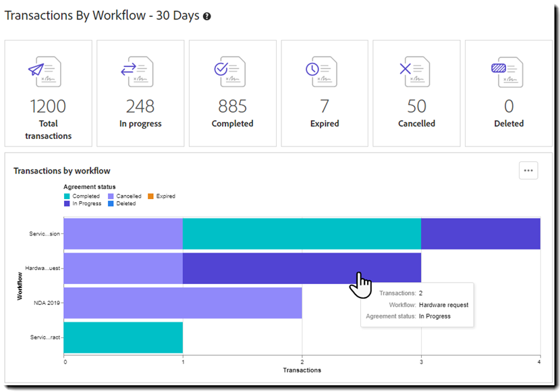Select the 885 Completed summary card
The height and width of the screenshot is (392, 560).
pyautogui.click(x=232, y=93)
